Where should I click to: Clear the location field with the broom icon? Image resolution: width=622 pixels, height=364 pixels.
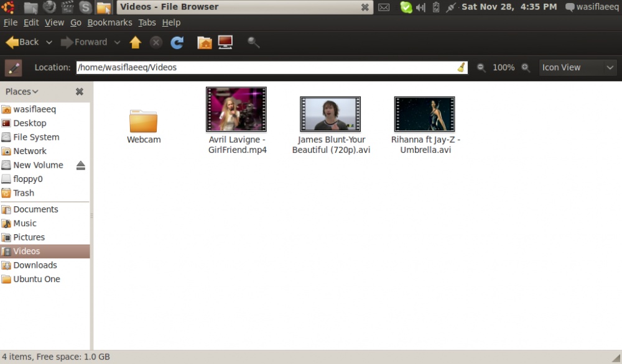(461, 67)
